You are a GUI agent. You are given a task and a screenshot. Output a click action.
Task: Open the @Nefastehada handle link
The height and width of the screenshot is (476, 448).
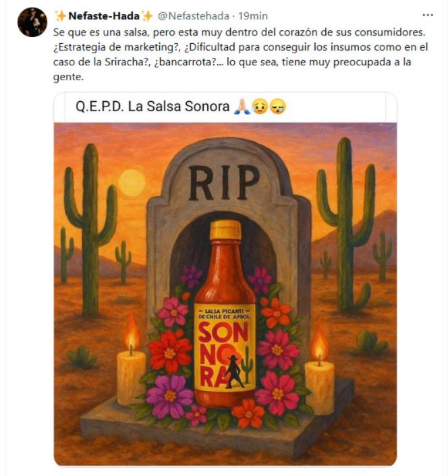coord(193,16)
